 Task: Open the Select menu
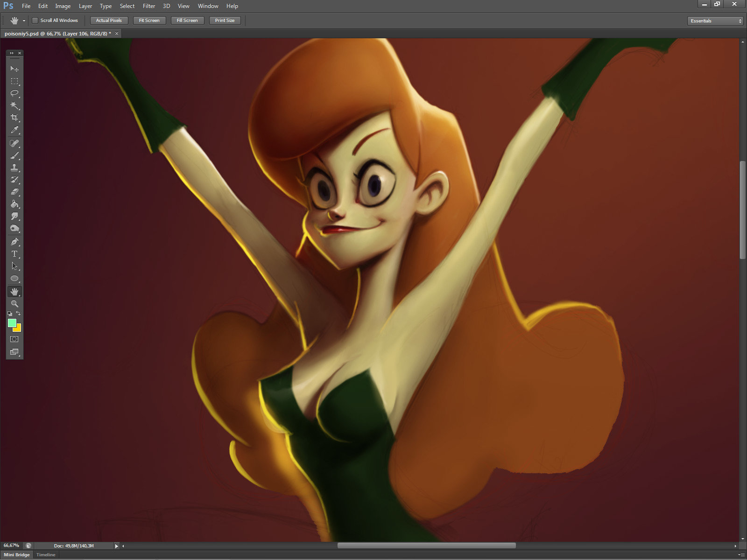pyautogui.click(x=127, y=6)
